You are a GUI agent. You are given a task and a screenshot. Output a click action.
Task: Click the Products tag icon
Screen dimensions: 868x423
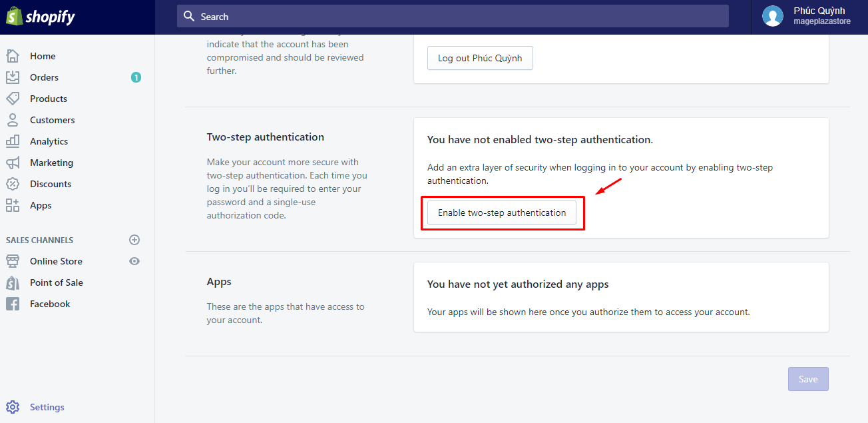coord(13,99)
